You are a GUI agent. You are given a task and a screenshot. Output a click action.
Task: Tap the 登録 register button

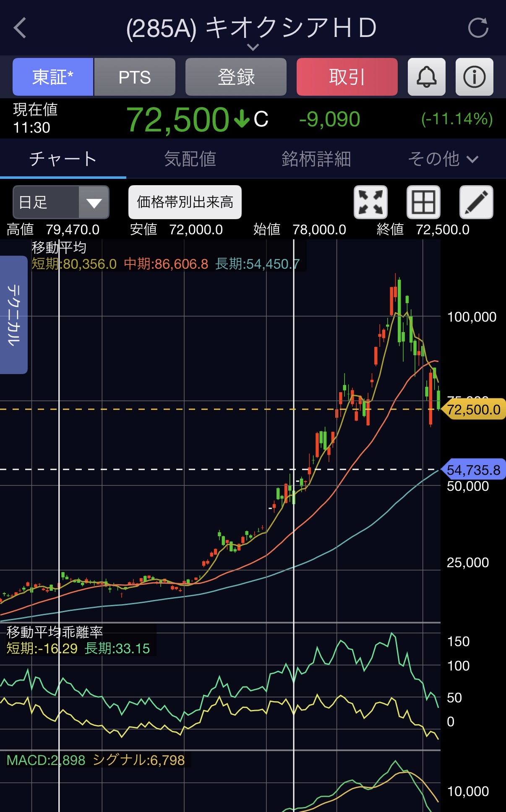pyautogui.click(x=236, y=77)
